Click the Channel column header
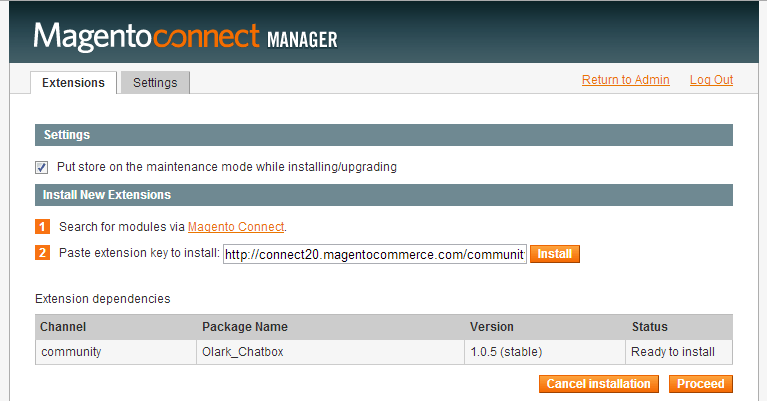Screen dimensions: 767x401 point(63,327)
